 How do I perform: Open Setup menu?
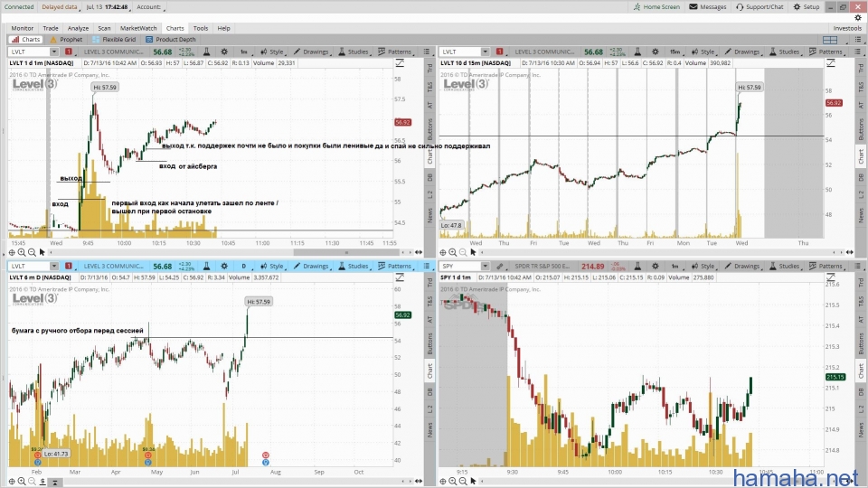[806, 6]
